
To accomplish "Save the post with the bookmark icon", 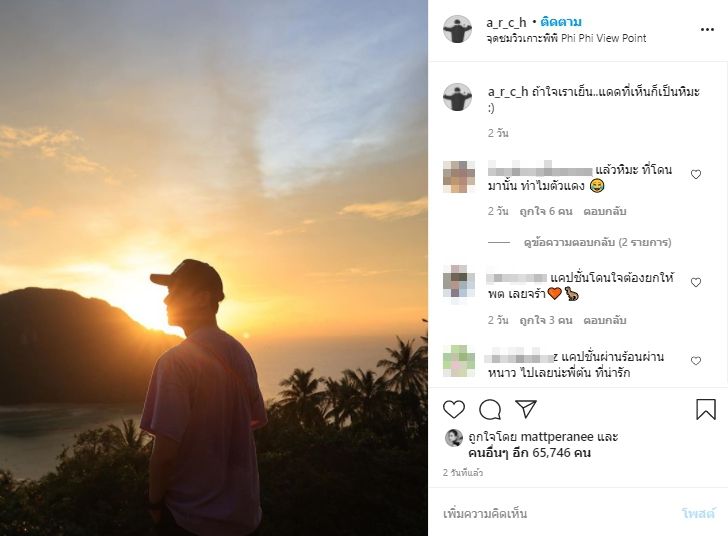I will pos(706,409).
